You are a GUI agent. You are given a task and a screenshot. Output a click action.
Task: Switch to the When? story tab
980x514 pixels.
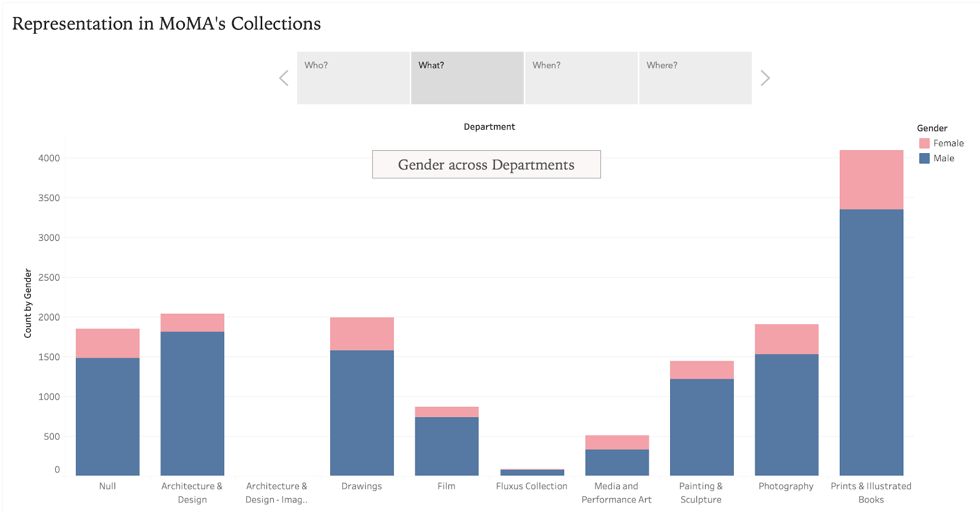[x=581, y=78]
